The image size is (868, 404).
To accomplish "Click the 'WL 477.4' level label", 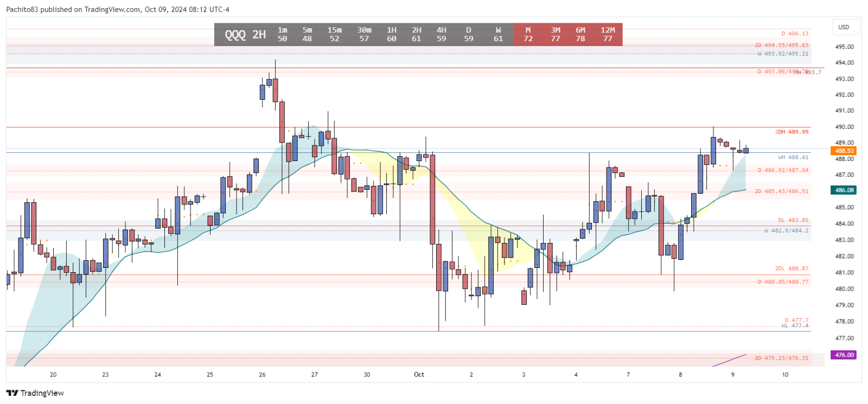I will (x=795, y=325).
